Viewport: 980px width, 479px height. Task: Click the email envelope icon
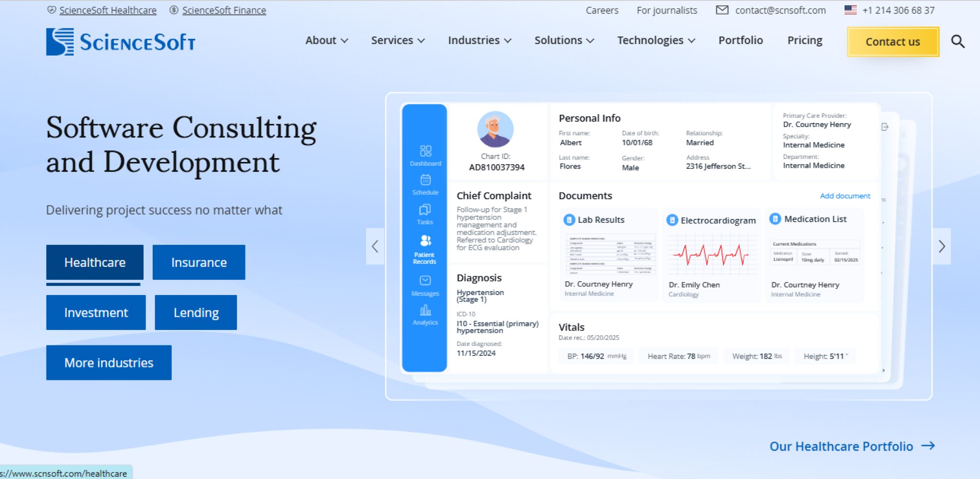coord(722,10)
